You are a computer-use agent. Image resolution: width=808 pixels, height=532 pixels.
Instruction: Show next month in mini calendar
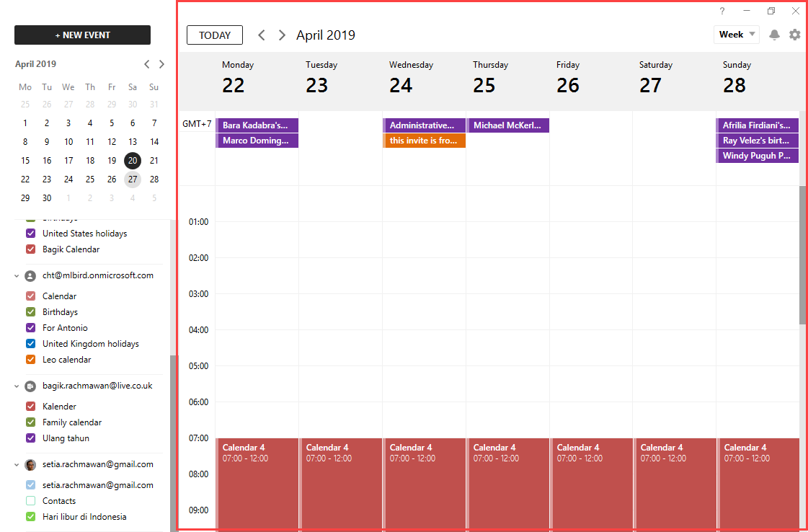[161, 64]
